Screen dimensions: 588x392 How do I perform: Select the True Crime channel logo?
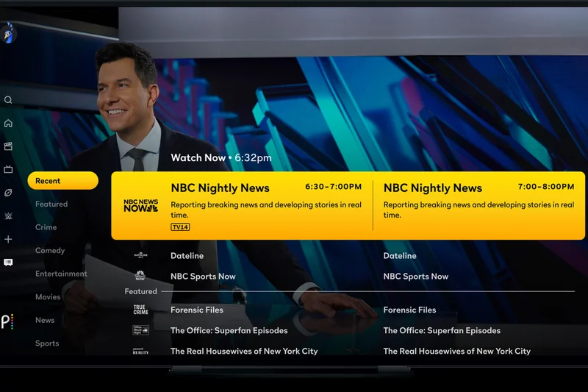(140, 310)
